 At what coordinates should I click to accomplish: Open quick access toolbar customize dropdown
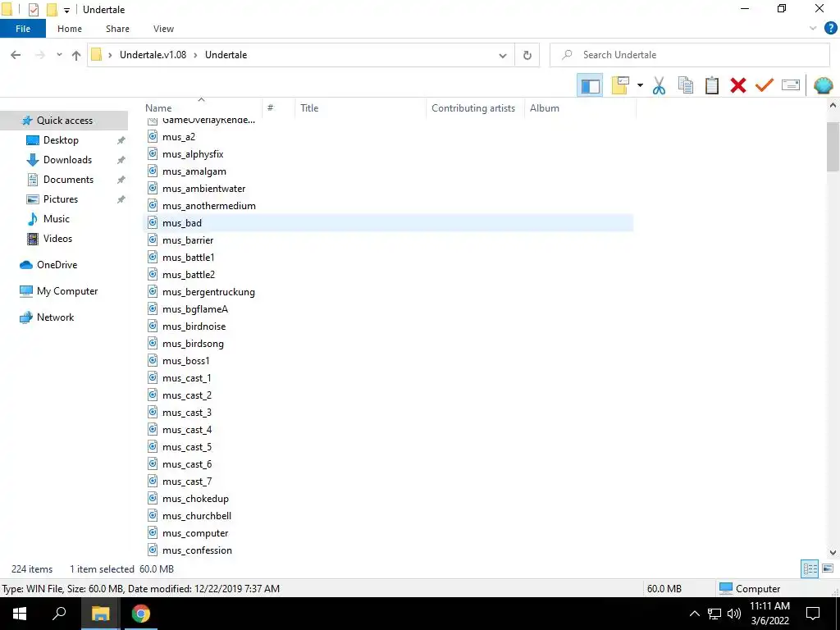66,10
